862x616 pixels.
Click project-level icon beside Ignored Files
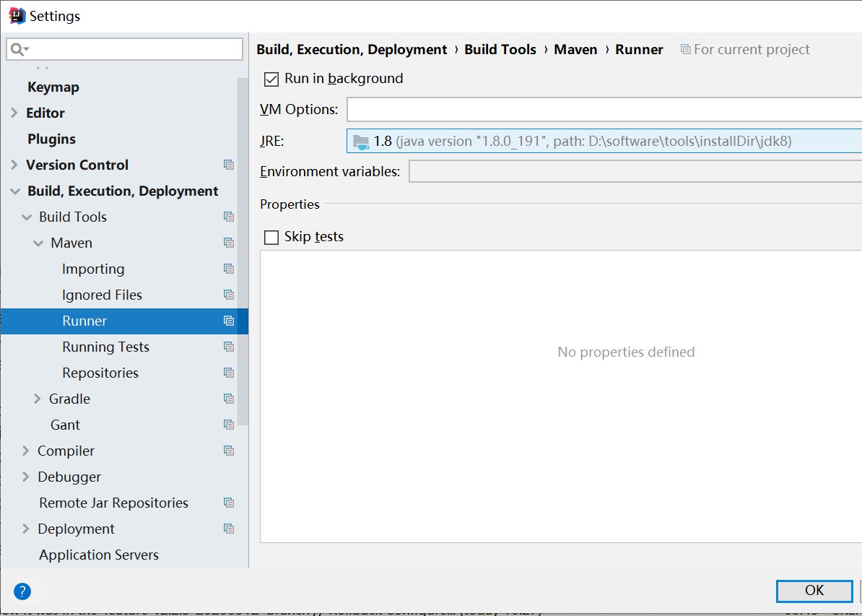(x=229, y=295)
